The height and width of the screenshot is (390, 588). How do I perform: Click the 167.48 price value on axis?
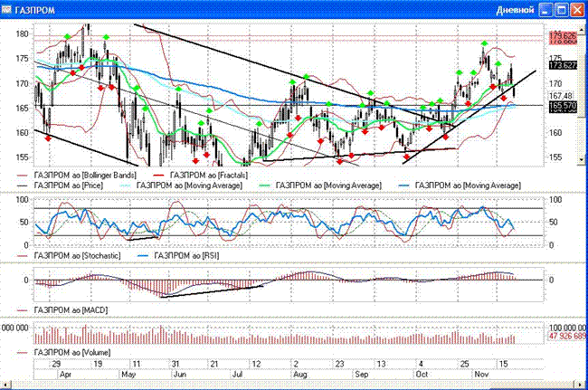pyautogui.click(x=561, y=96)
